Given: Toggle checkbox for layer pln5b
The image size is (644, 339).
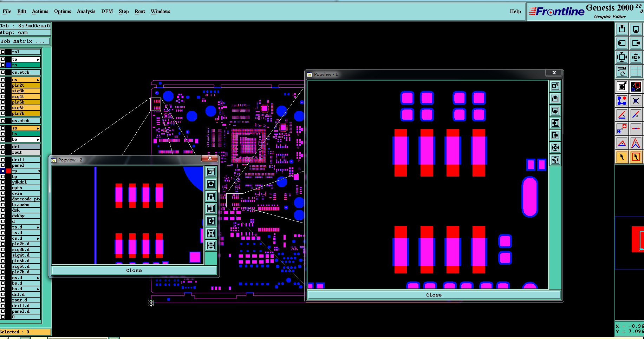Looking at the screenshot, I should (3, 102).
